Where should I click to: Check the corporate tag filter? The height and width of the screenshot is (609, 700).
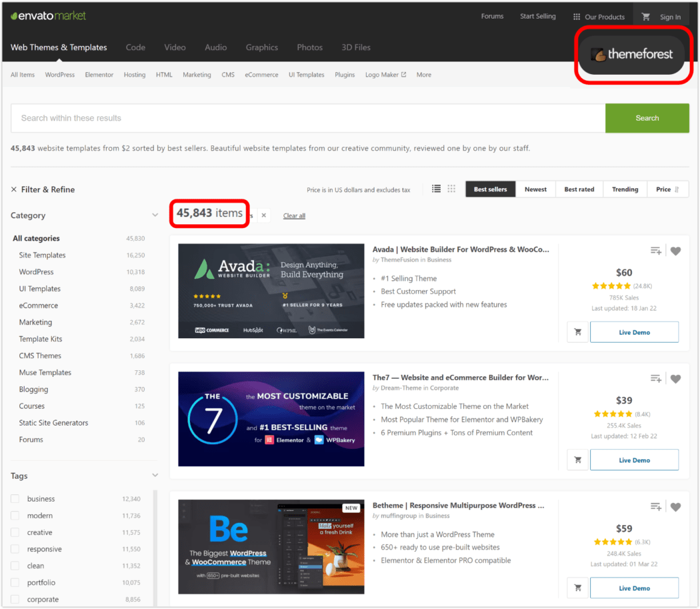[x=15, y=599]
